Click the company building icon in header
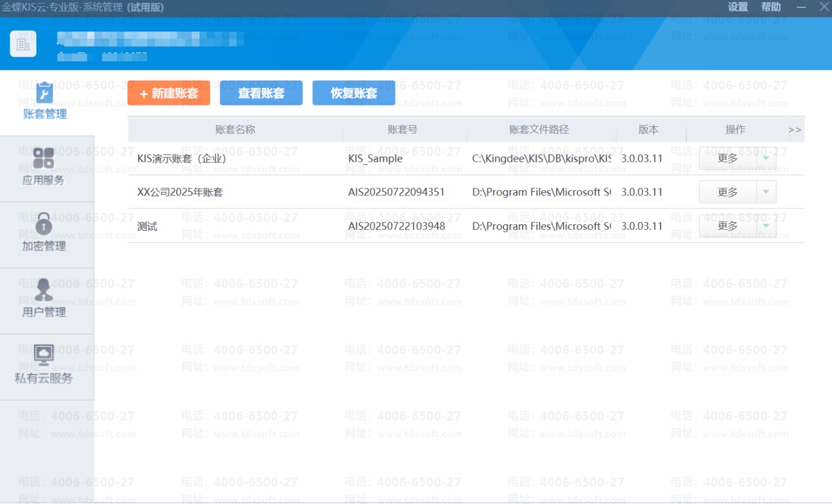Image resolution: width=832 pixels, height=504 pixels. (23, 44)
